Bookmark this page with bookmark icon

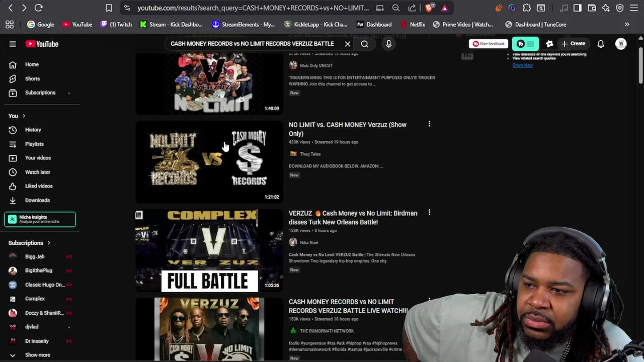[x=109, y=8]
